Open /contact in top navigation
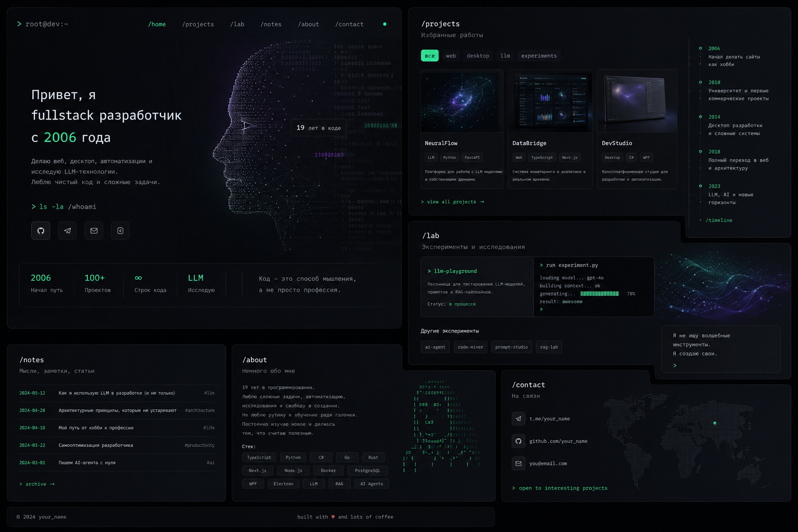The width and height of the screenshot is (798, 532). pos(349,24)
